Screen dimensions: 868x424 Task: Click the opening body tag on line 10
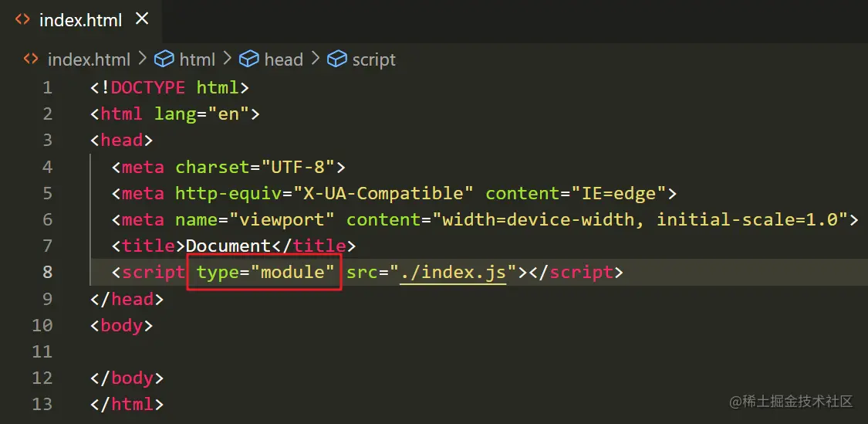pos(122,325)
